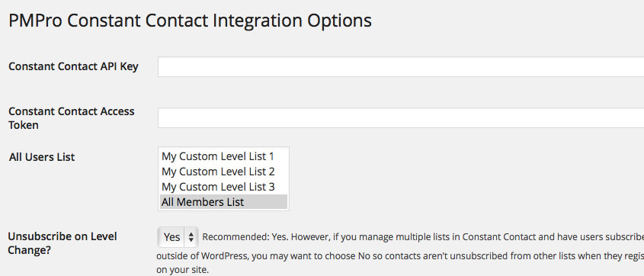Viewport: 644px width, 276px height.
Task: Select All Members List option
Action: (x=223, y=202)
